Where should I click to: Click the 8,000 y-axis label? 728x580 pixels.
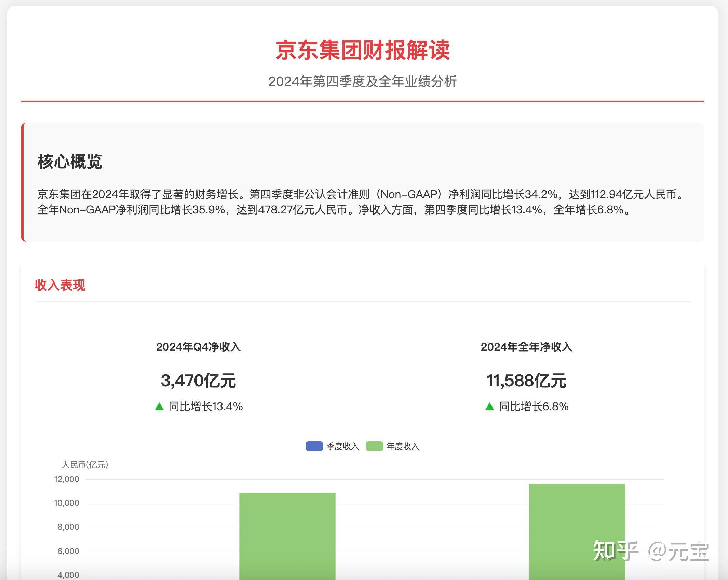(68, 527)
